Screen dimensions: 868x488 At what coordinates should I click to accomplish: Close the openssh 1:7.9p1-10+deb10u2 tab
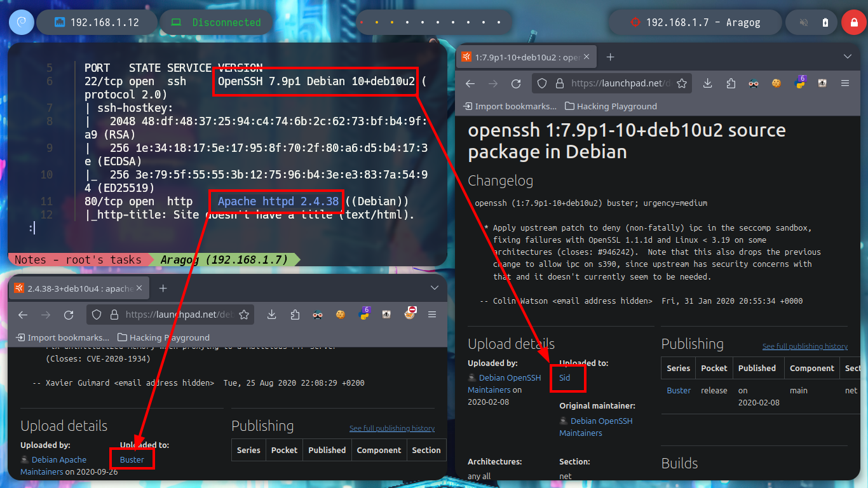click(x=586, y=57)
